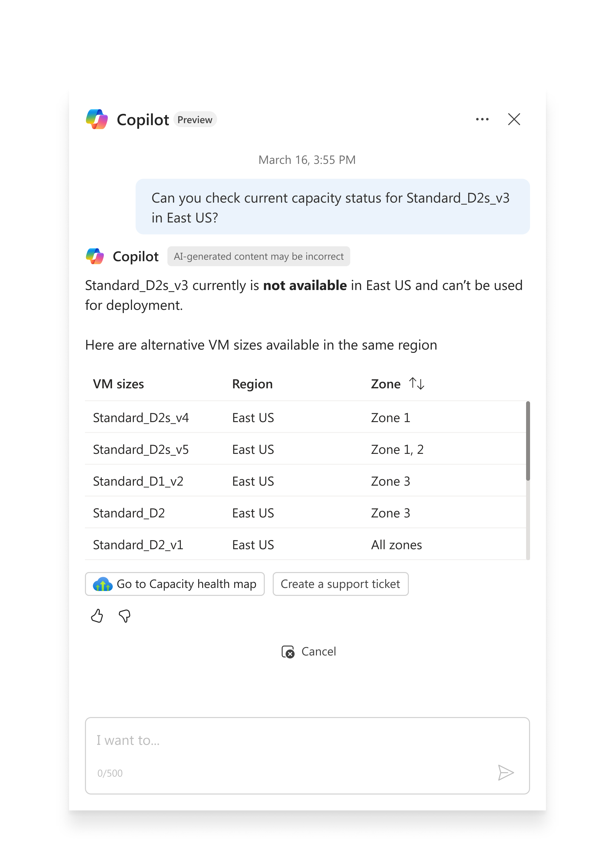Screen dimensions: 615x868
Task: Click the Preview badge next to Copilot
Action: tap(195, 120)
